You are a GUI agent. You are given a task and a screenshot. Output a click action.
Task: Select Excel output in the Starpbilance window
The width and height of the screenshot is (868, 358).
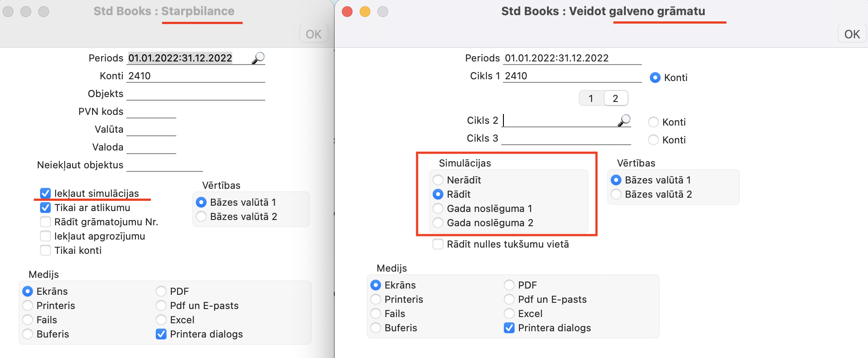tap(162, 320)
